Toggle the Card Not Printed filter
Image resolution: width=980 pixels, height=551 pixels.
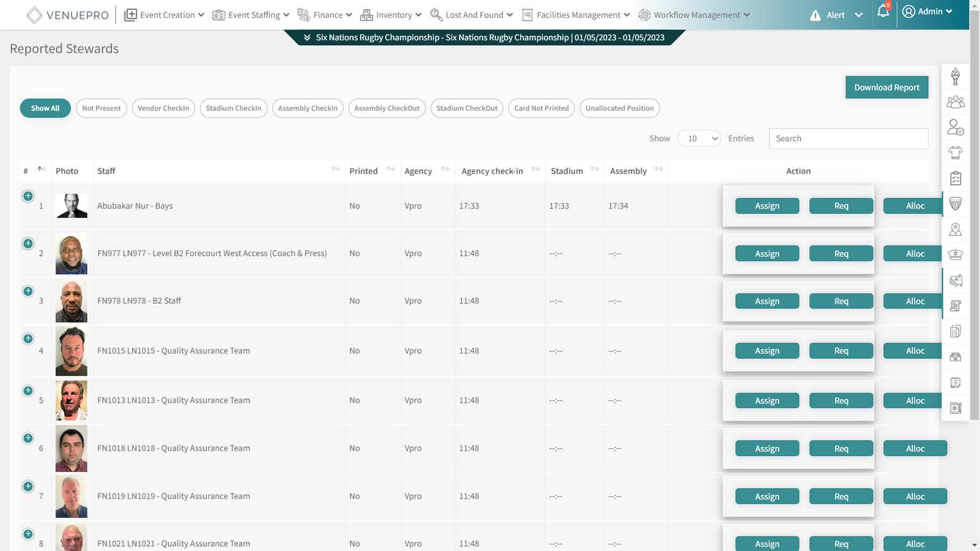(x=541, y=108)
